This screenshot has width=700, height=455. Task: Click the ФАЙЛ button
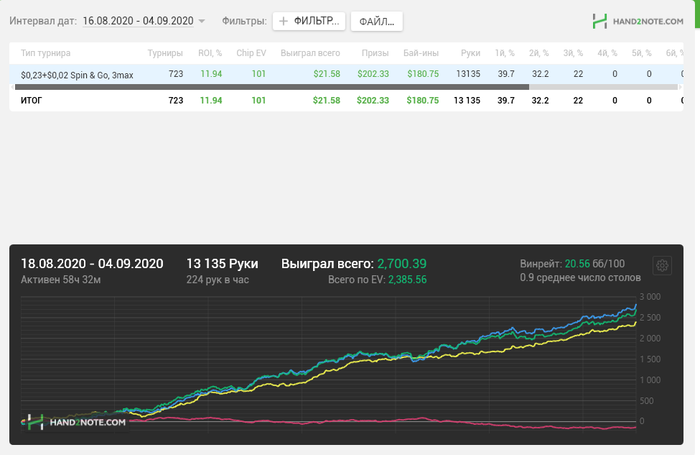376,21
